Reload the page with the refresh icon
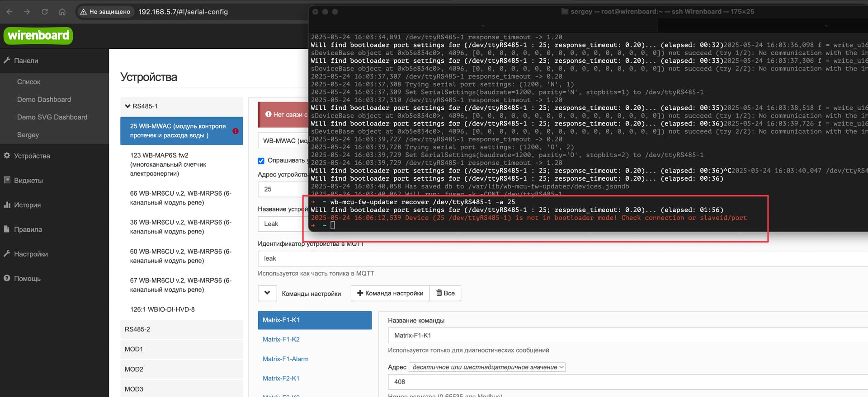 point(44,12)
